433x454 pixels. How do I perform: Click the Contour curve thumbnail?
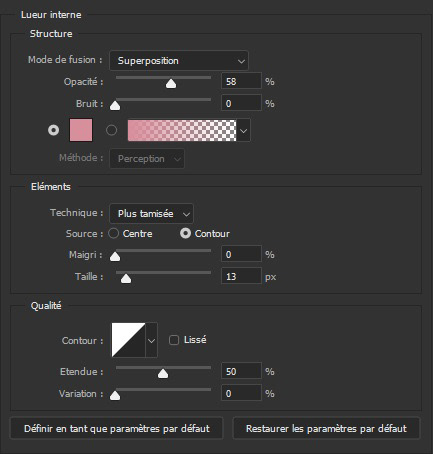(x=128, y=340)
